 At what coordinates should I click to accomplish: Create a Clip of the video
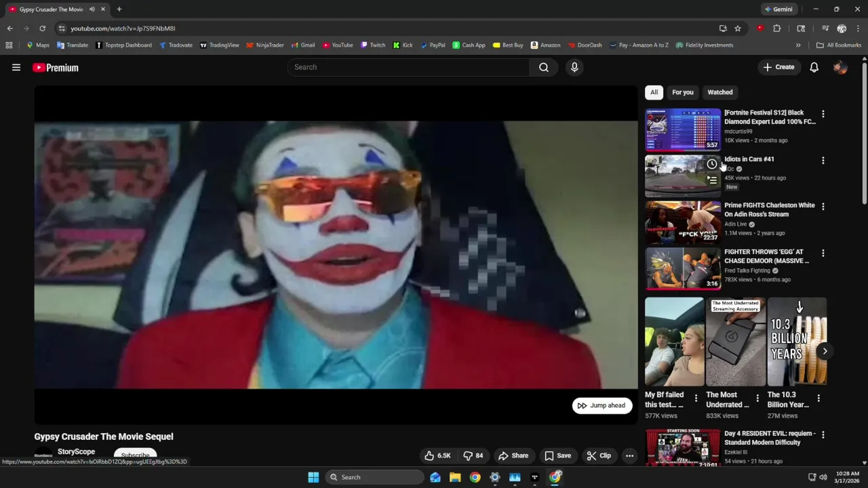click(x=599, y=455)
